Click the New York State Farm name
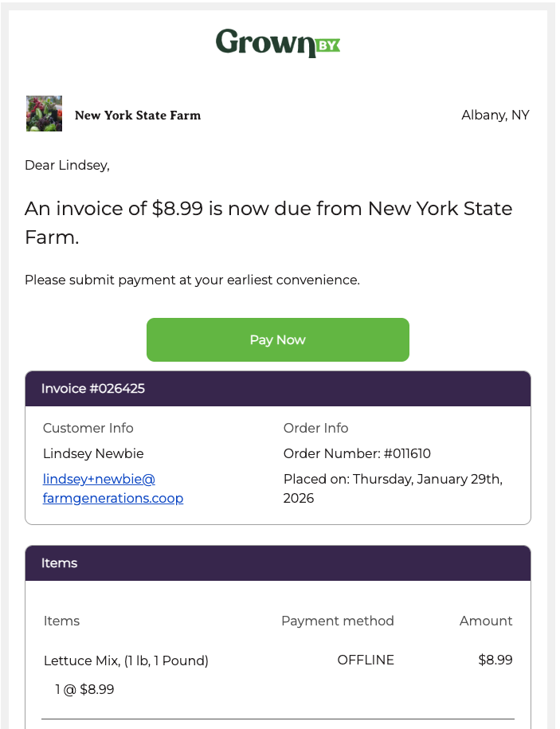Image resolution: width=560 pixels, height=729 pixels. pos(138,116)
